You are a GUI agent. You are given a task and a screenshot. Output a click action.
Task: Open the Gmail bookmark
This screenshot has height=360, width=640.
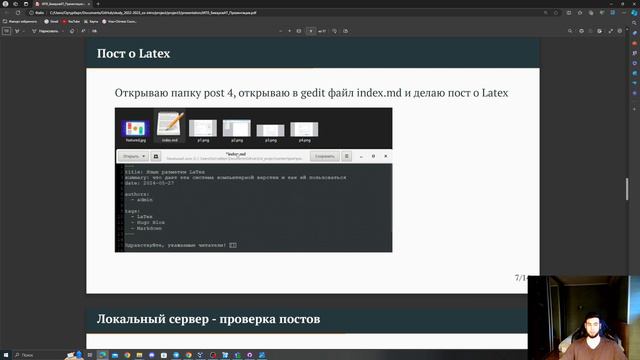(51, 21)
